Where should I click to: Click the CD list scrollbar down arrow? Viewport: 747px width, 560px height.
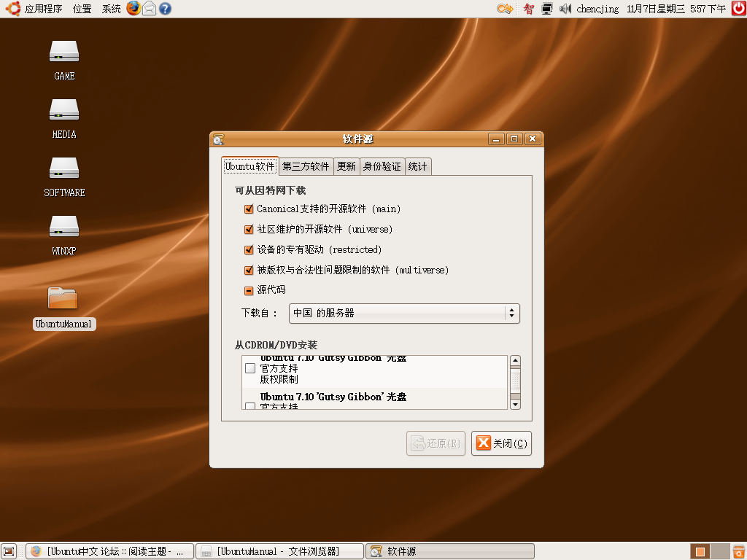515,404
